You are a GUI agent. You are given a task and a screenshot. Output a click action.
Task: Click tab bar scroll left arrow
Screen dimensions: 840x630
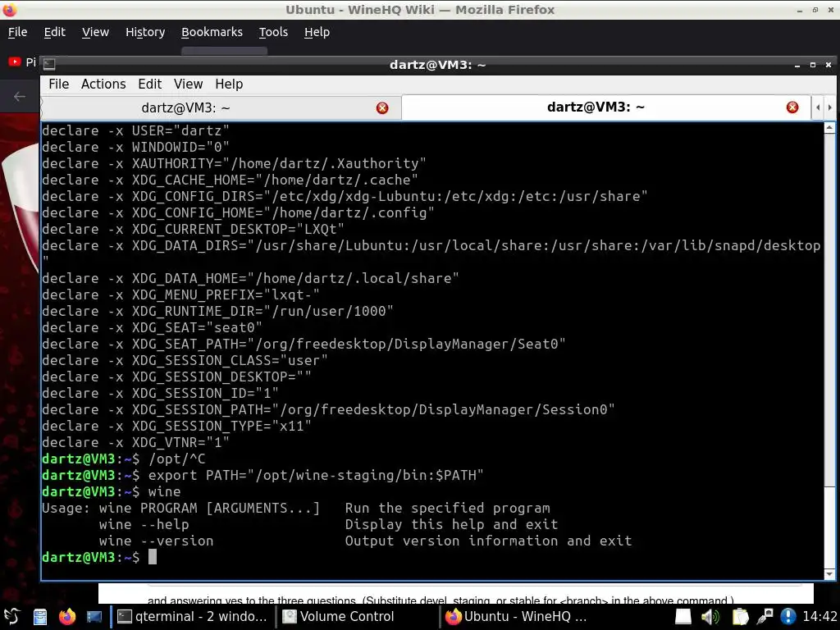818,107
